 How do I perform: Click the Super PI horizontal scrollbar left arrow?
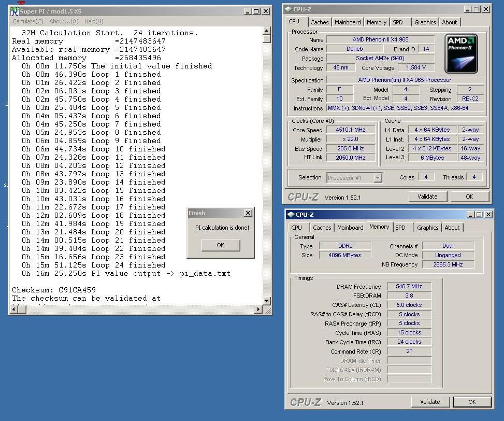(14, 310)
